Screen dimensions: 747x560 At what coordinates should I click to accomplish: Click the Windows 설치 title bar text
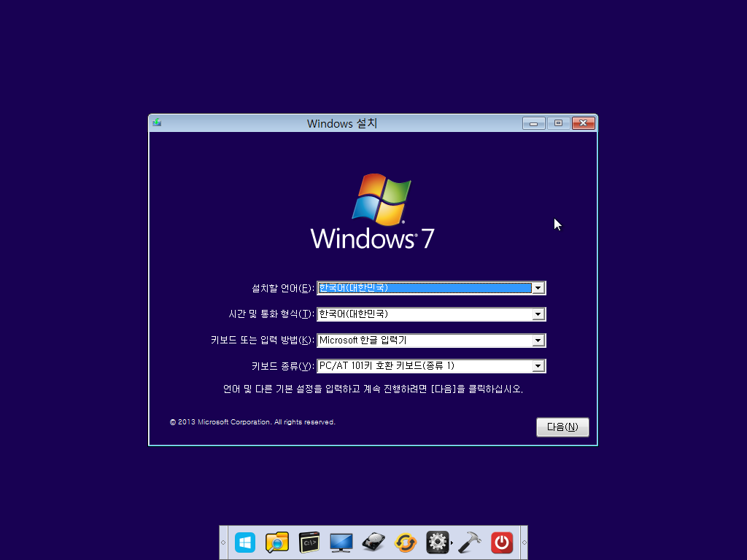tap(342, 123)
